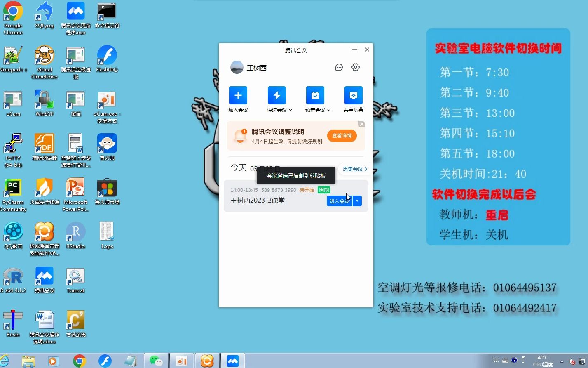588x368 pixels.
Task: Click the 王树西 profile avatar
Action: point(237,67)
